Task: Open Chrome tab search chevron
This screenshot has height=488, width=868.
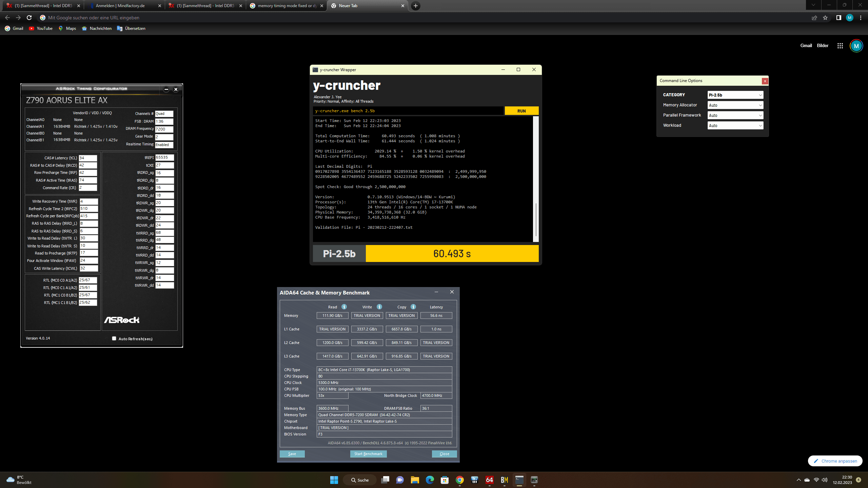Action: (x=813, y=5)
